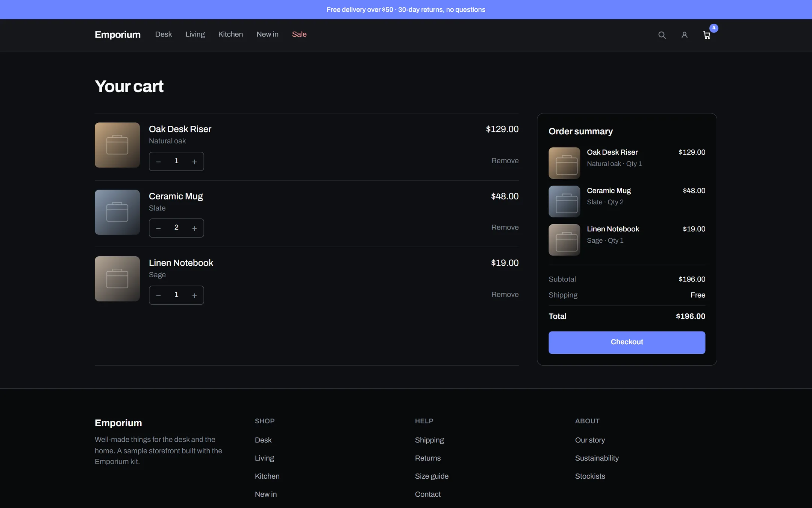This screenshot has width=812, height=508.
Task: Remove Linen Notebook from cart
Action: click(x=505, y=294)
